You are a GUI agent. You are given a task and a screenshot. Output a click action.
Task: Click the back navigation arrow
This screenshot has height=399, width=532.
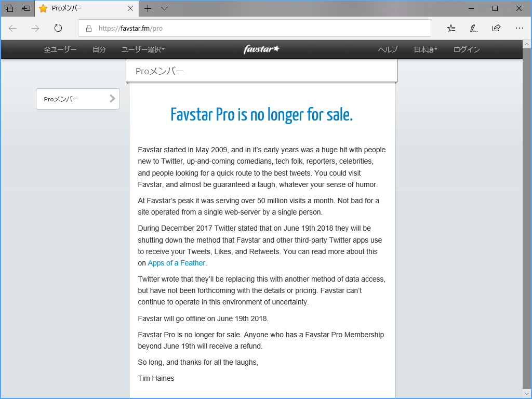tap(12, 28)
